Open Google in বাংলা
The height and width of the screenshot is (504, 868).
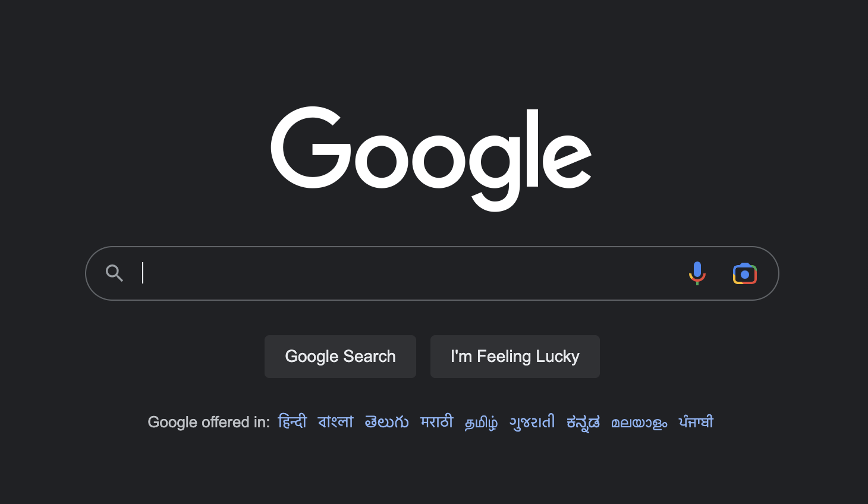pos(335,421)
